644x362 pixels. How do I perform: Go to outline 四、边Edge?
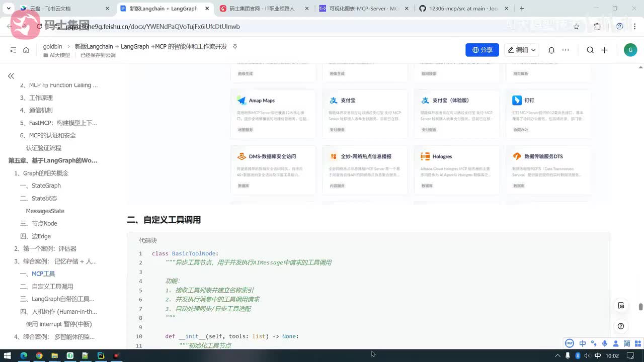point(35,236)
